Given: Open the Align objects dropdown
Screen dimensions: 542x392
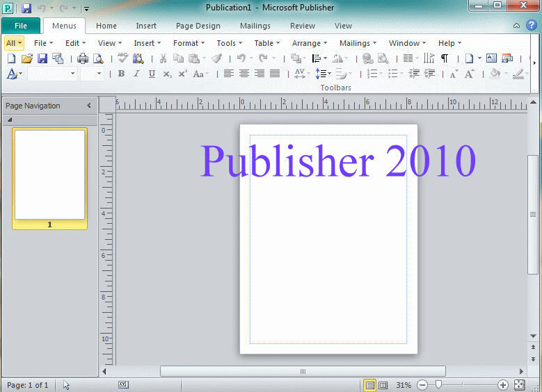Looking at the screenshot, I should (x=319, y=58).
